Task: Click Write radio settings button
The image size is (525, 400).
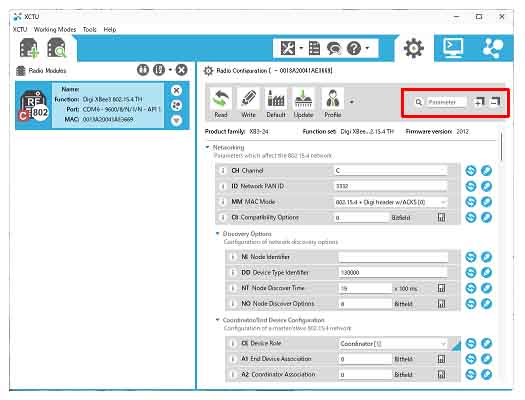Action: tap(248, 103)
